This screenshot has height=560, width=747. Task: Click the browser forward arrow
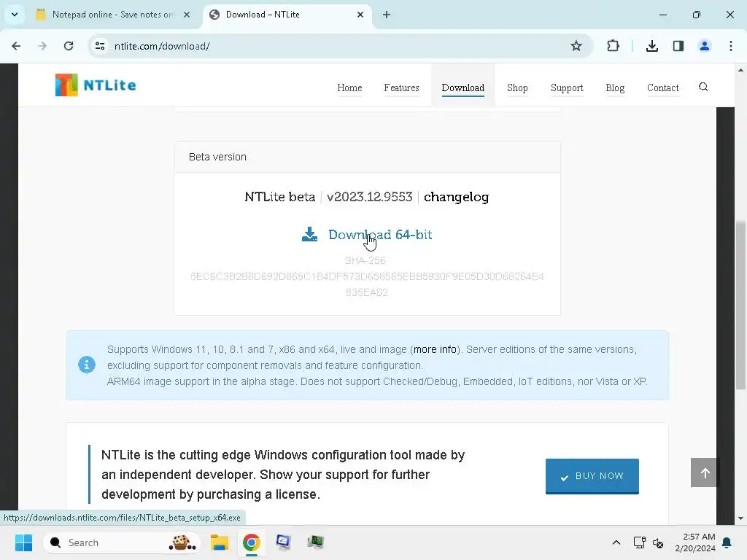42,46
